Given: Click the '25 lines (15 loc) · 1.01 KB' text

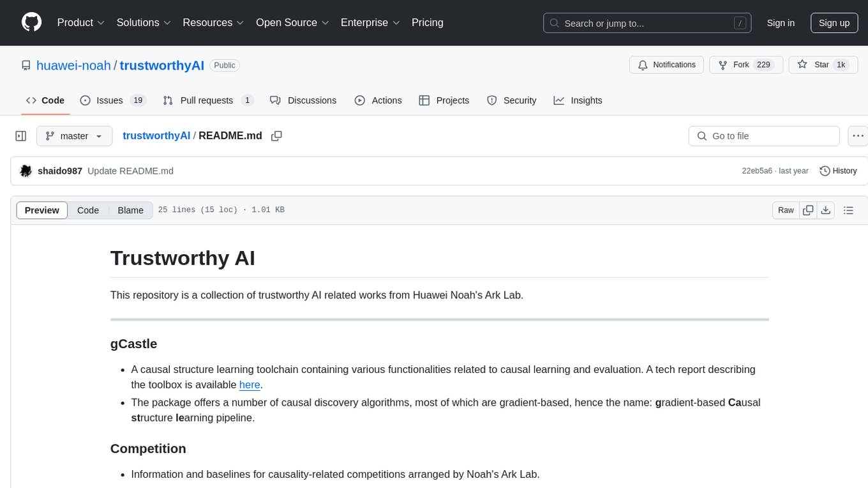Looking at the screenshot, I should coord(221,210).
